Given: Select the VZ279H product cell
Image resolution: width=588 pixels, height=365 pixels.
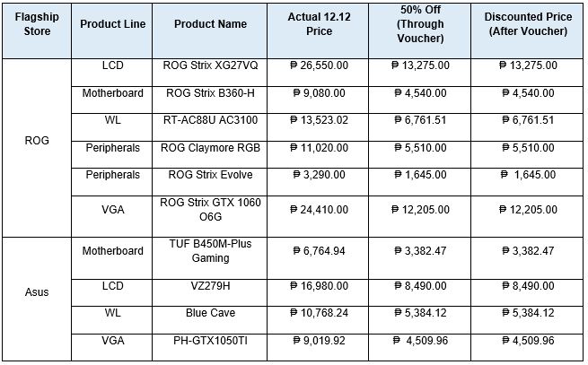Looking at the screenshot, I should pyautogui.click(x=210, y=292).
